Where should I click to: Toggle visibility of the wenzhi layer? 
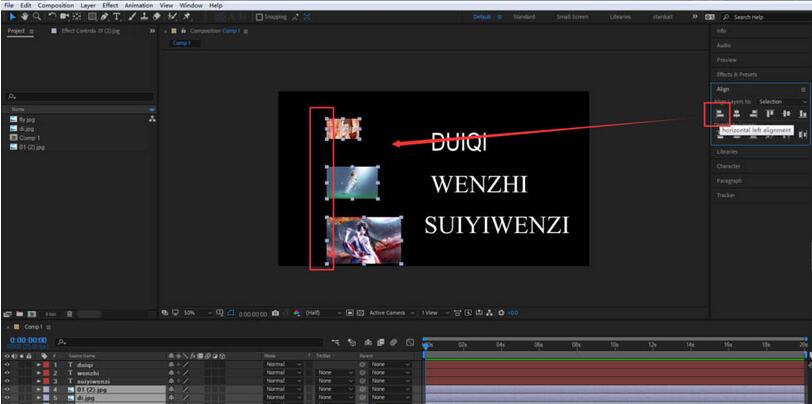tap(7, 373)
